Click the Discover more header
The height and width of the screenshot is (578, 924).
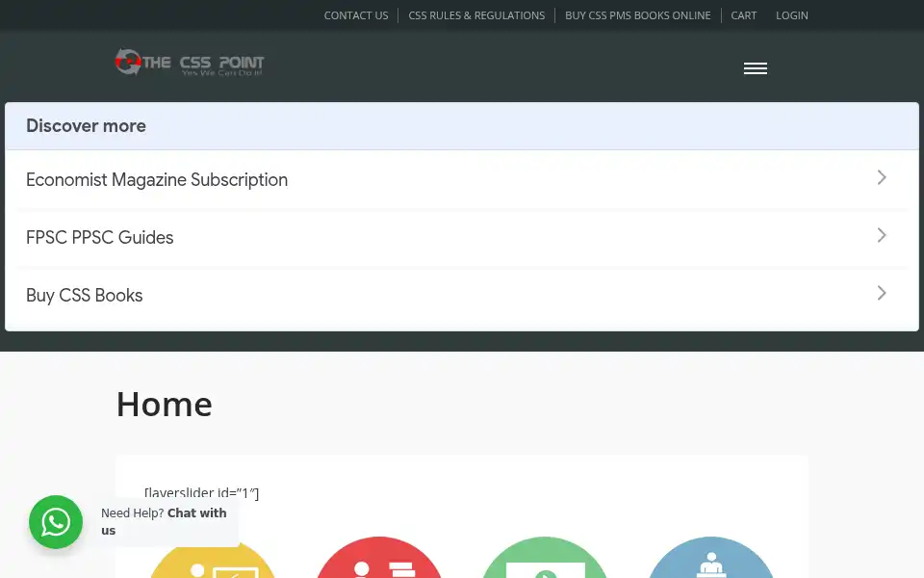[x=462, y=125]
